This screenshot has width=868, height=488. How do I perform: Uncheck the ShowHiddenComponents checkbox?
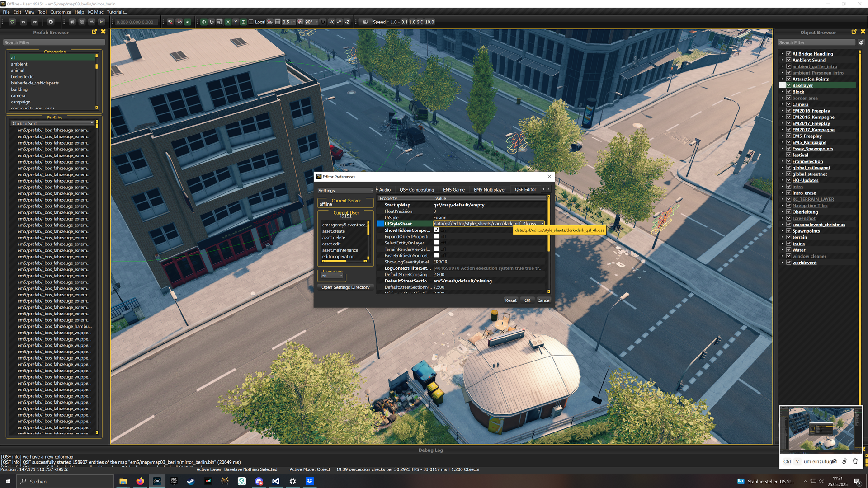(436, 230)
